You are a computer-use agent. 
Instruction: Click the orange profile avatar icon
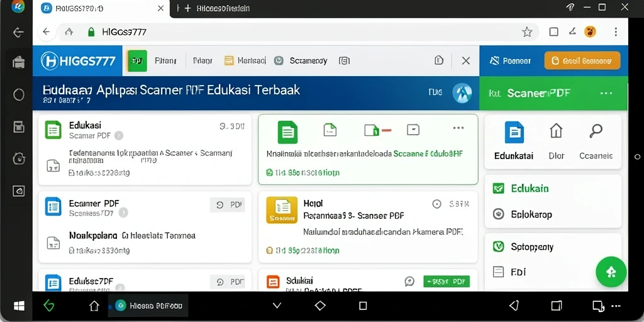590,31
